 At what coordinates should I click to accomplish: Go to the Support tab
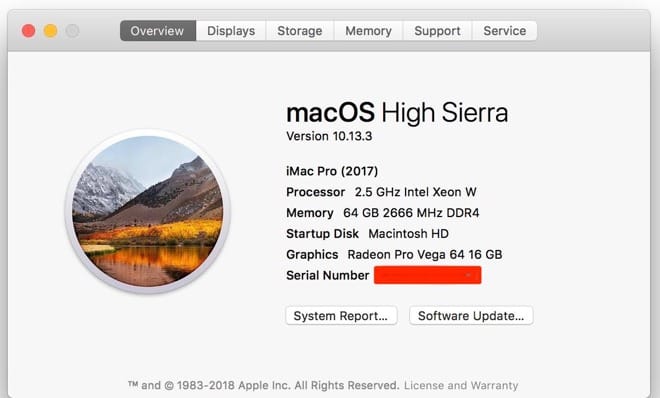(x=437, y=31)
